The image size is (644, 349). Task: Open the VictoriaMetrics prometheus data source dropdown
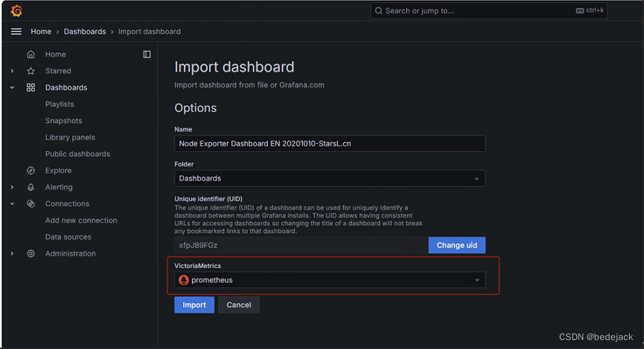pyautogui.click(x=330, y=280)
